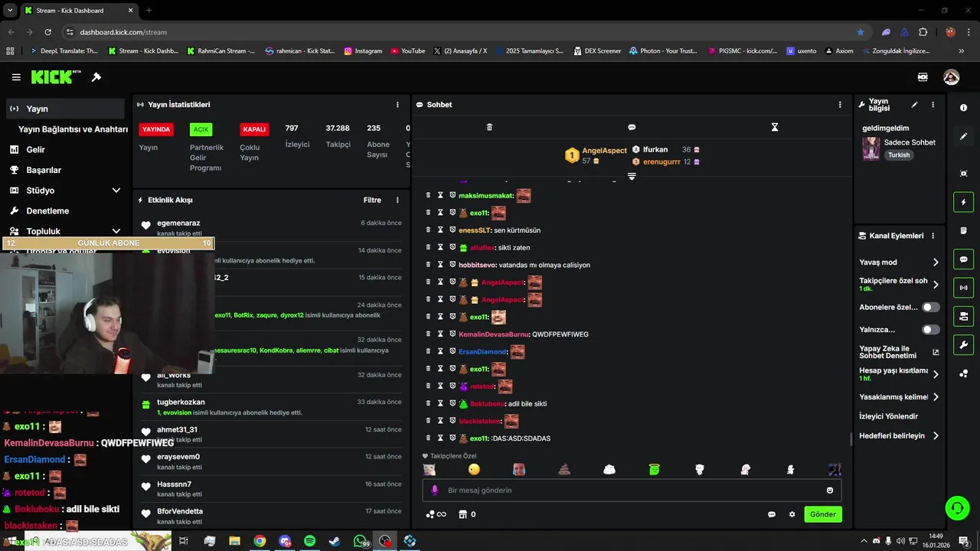980x551 pixels.
Task: Delete maksimusmakat's chat message
Action: tap(429, 196)
